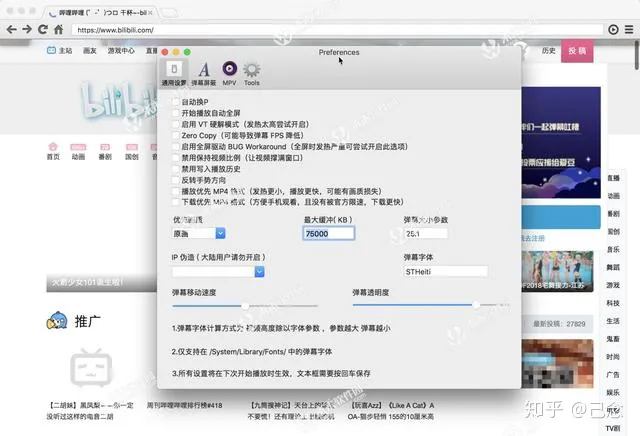Click the bilibili logo banner

pos(118,102)
